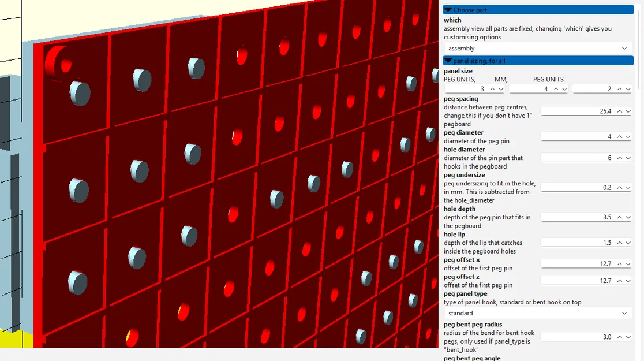Increase hole diameter value

pos(619,158)
